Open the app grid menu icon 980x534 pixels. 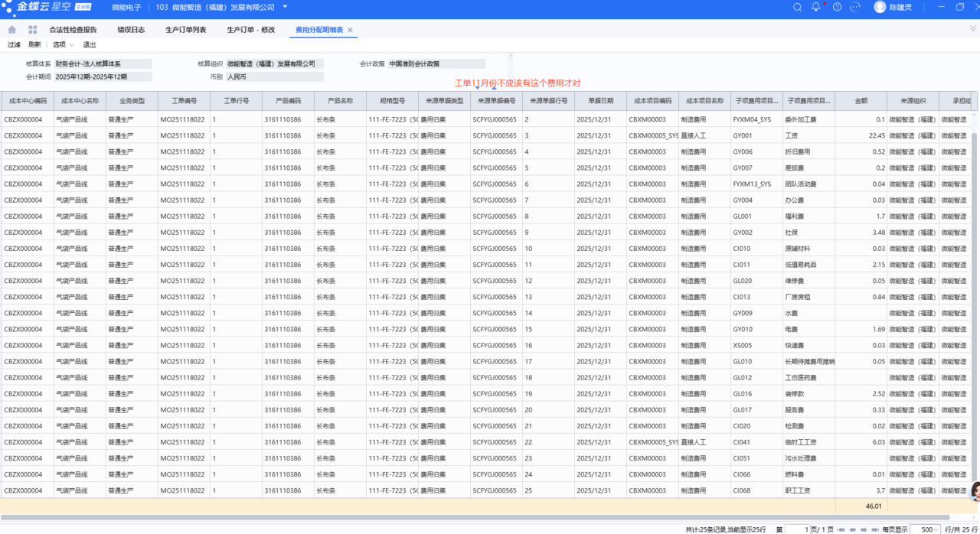coord(33,30)
